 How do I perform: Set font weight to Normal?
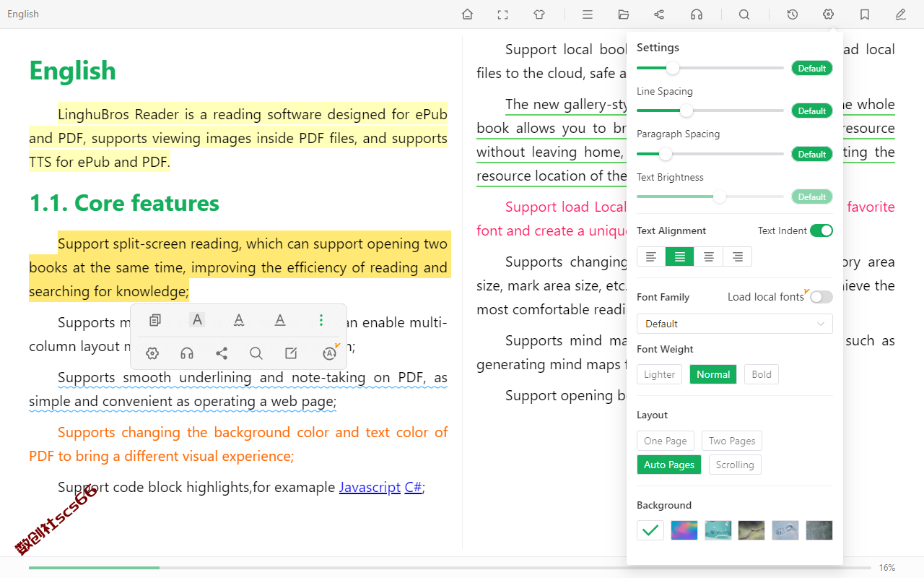click(x=713, y=374)
